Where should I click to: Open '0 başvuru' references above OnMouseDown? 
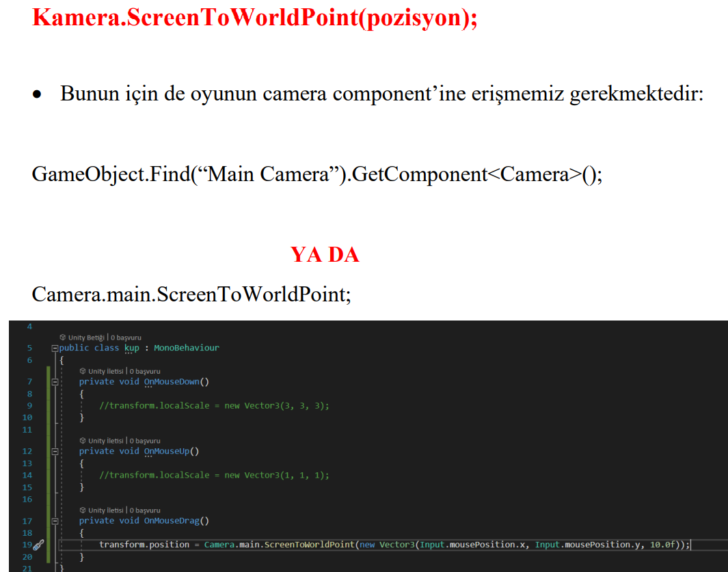(144, 371)
